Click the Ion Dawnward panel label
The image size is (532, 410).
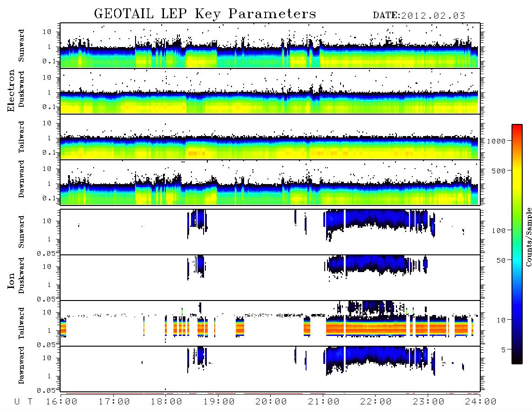pos(21,365)
